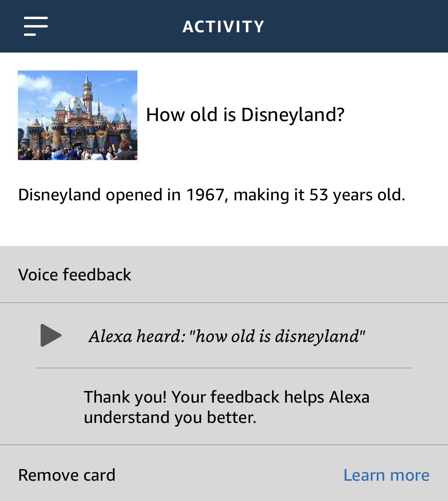Click the answer text about Disneyland opening
Viewport: 448px width, 501px height.
211,195
